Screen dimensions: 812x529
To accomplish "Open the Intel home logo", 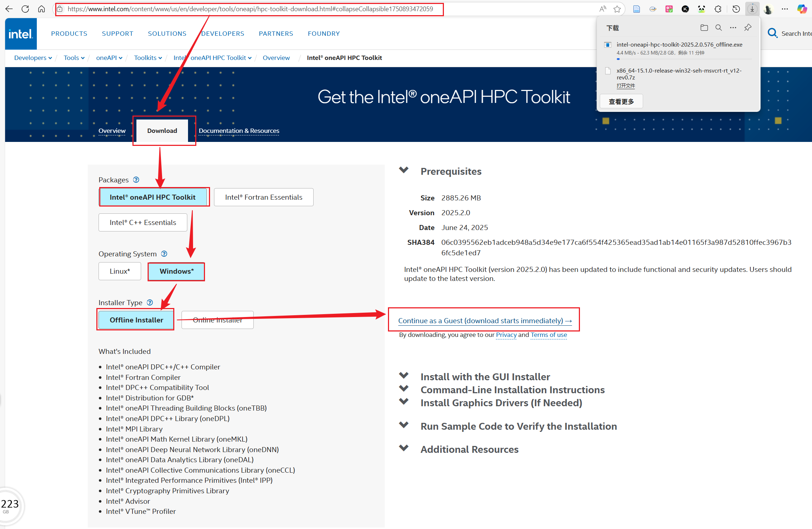I will 21,34.
